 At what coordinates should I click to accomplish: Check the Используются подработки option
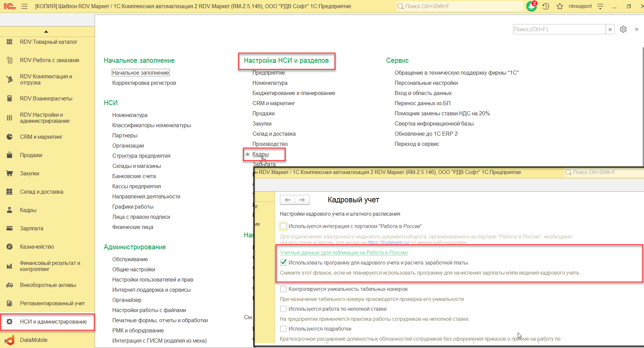(283, 329)
